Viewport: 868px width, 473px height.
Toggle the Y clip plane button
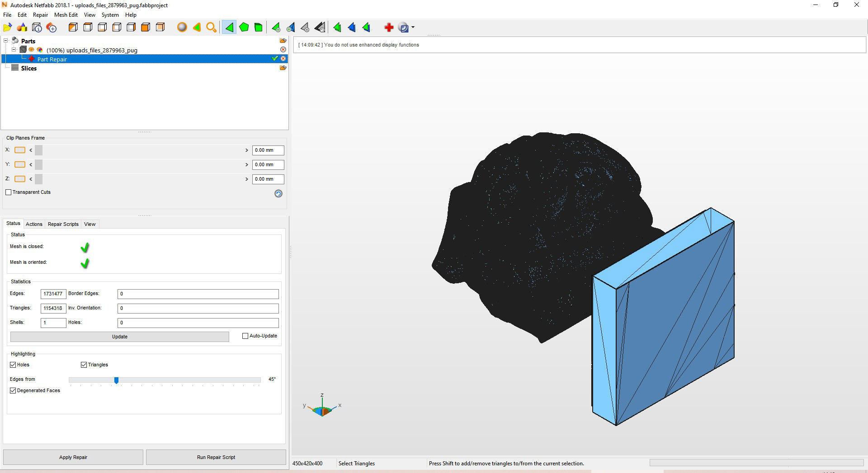pos(20,164)
